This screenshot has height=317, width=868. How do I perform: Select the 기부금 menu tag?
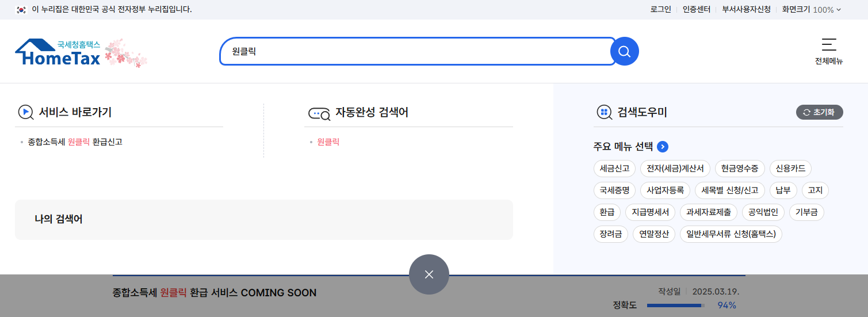tap(806, 212)
